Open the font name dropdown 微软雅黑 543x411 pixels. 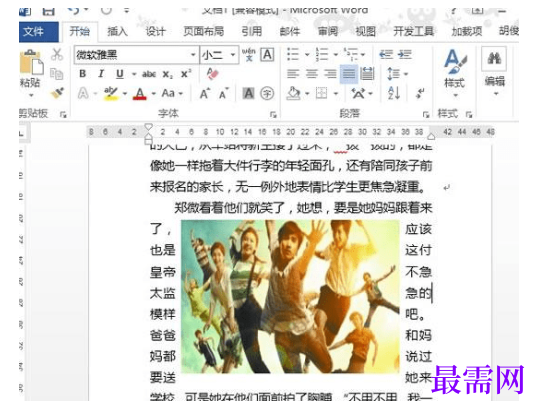(x=193, y=55)
